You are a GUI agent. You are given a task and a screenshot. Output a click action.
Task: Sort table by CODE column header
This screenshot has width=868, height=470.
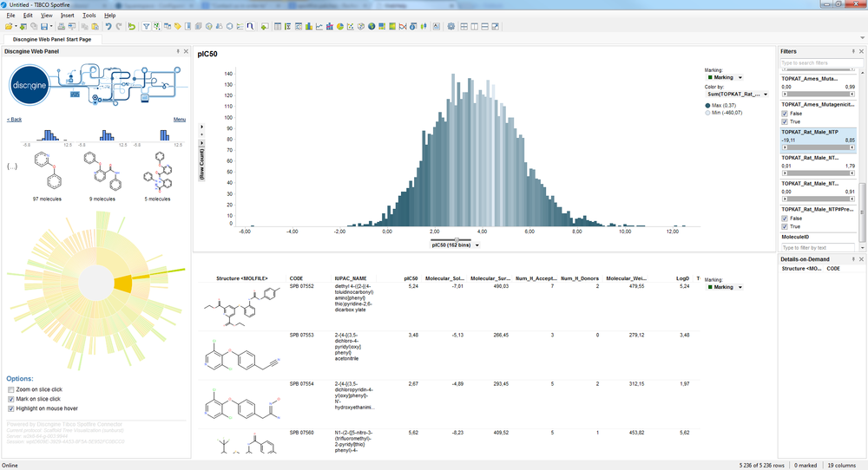click(x=296, y=278)
